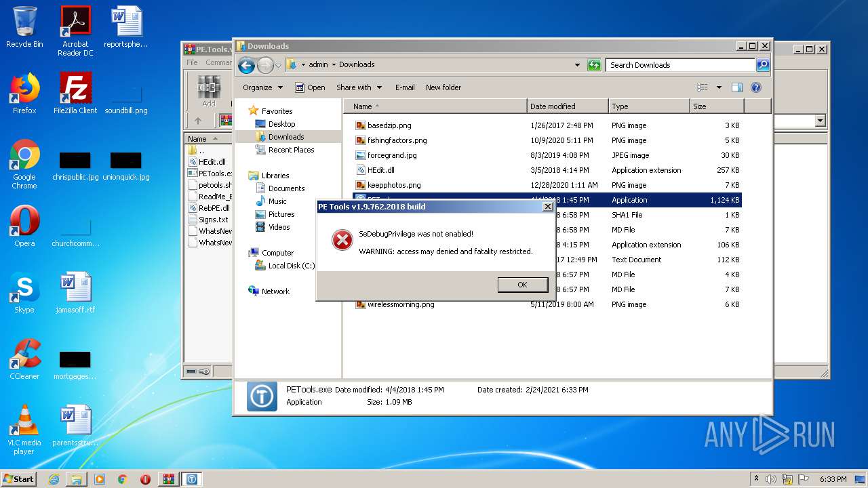The image size is (868, 488).
Task: Select forcegrand.jpg file
Action: point(392,155)
